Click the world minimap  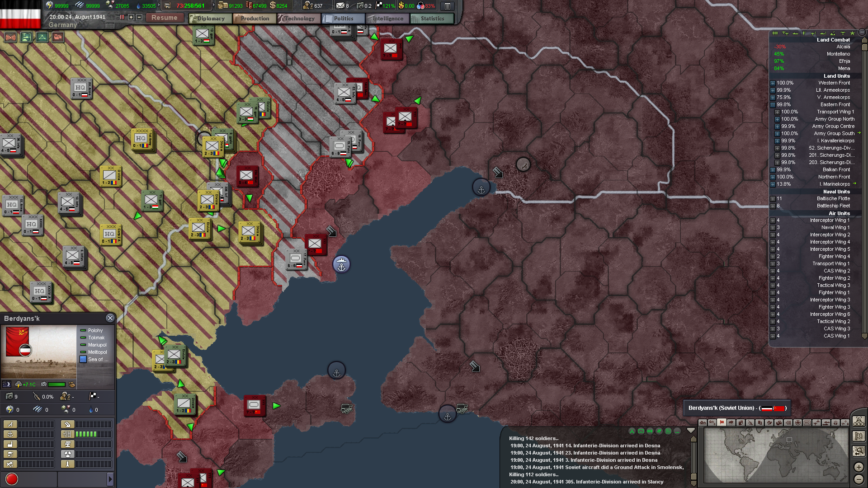pos(776,455)
